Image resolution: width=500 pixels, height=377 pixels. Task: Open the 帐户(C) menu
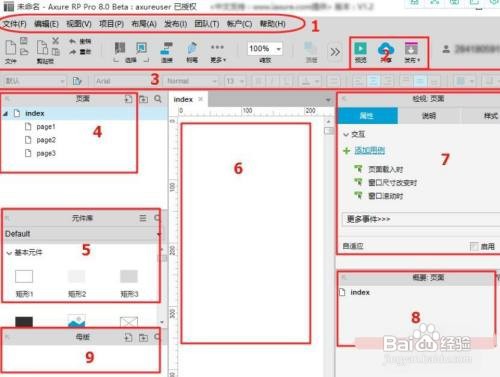click(x=239, y=24)
